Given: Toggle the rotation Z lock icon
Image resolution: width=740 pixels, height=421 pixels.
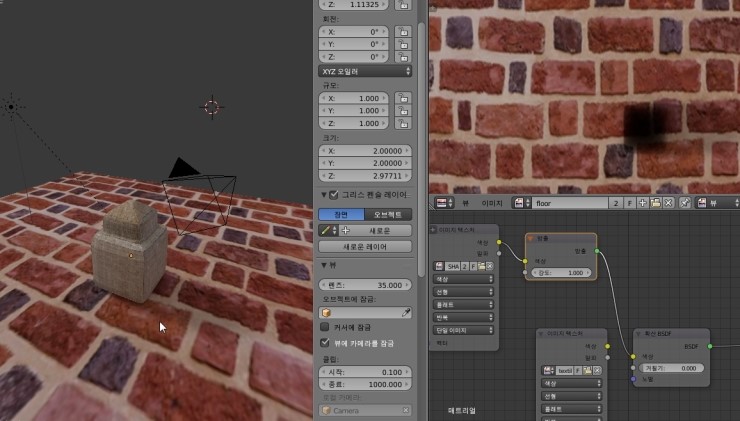Looking at the screenshot, I should pyautogui.click(x=403, y=57).
